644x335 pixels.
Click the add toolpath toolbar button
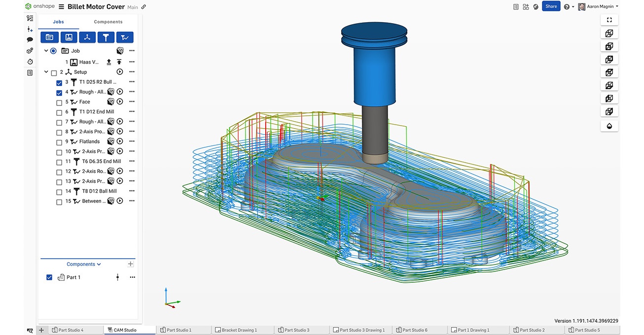(125, 37)
